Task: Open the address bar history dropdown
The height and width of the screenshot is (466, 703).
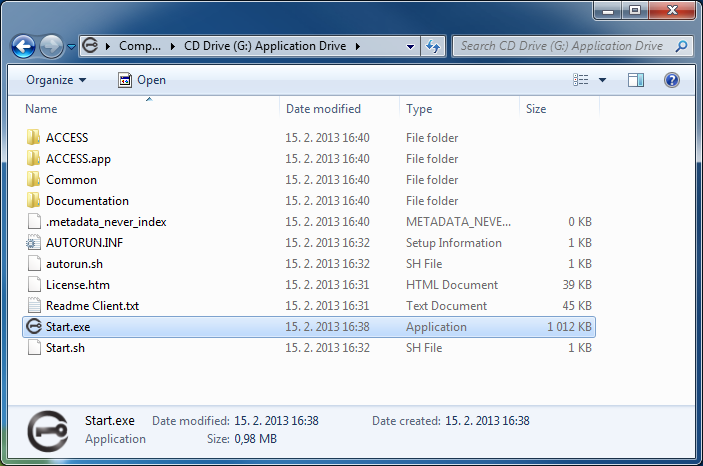Action: click(412, 46)
